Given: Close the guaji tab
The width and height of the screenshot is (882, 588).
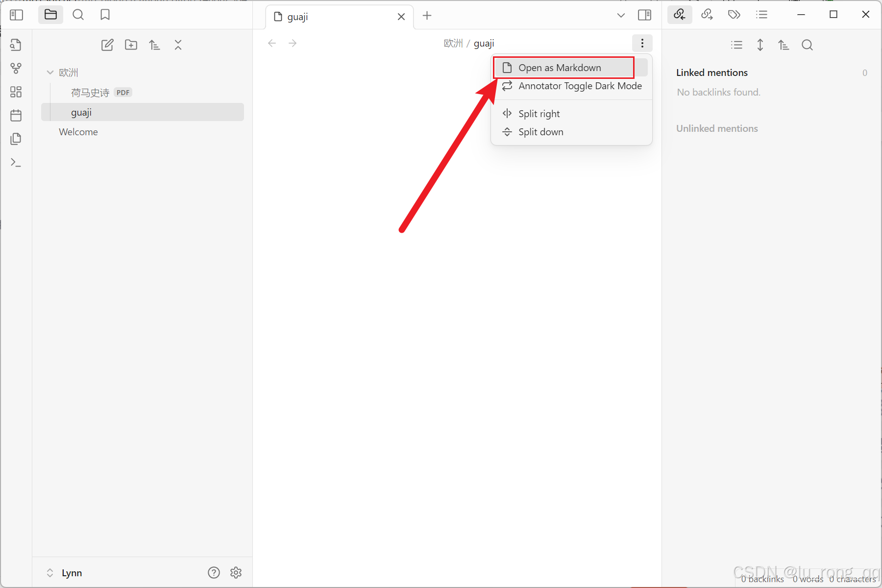Looking at the screenshot, I should tap(401, 17).
